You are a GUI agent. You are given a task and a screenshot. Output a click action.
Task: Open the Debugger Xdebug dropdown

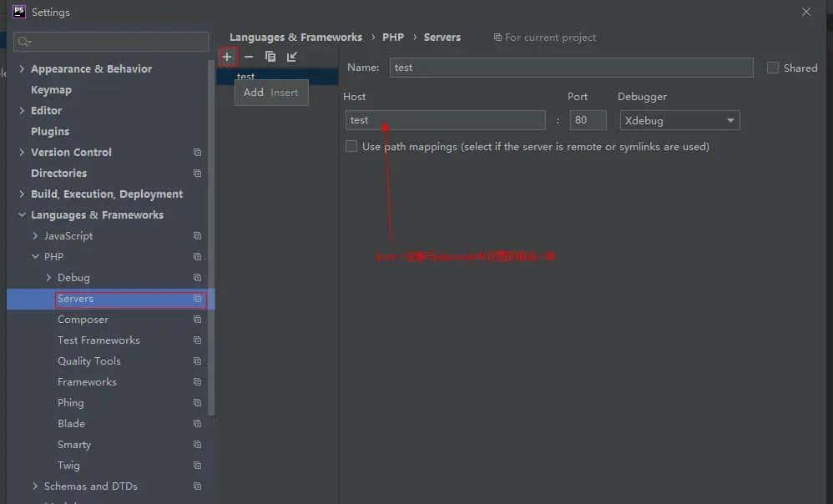point(679,119)
